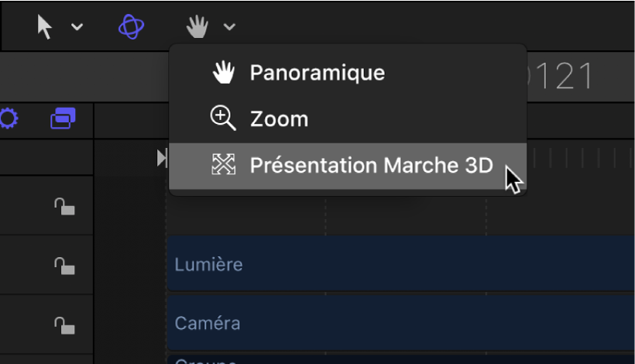The width and height of the screenshot is (635, 364).
Task: Toggle the lock above the Lumière row
Action: pyautogui.click(x=64, y=206)
